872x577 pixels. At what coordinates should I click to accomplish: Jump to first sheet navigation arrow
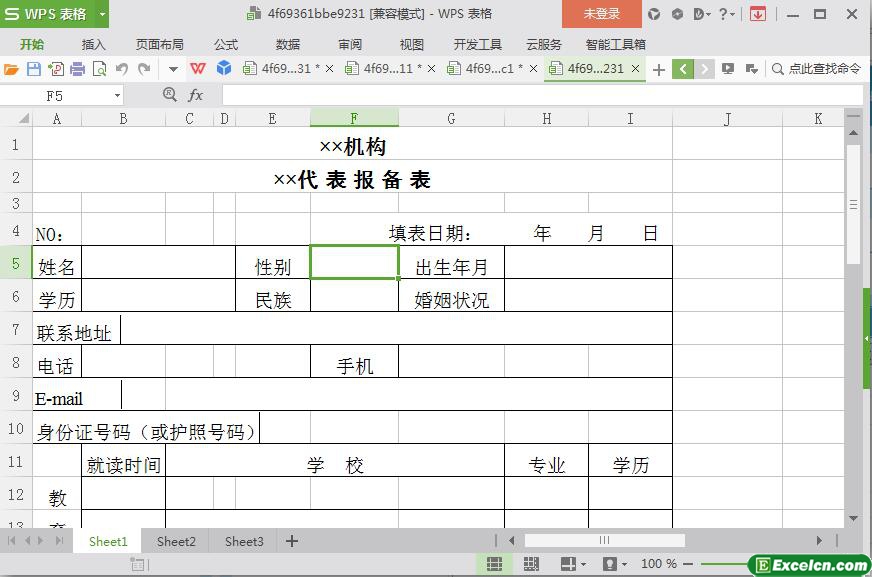point(12,540)
